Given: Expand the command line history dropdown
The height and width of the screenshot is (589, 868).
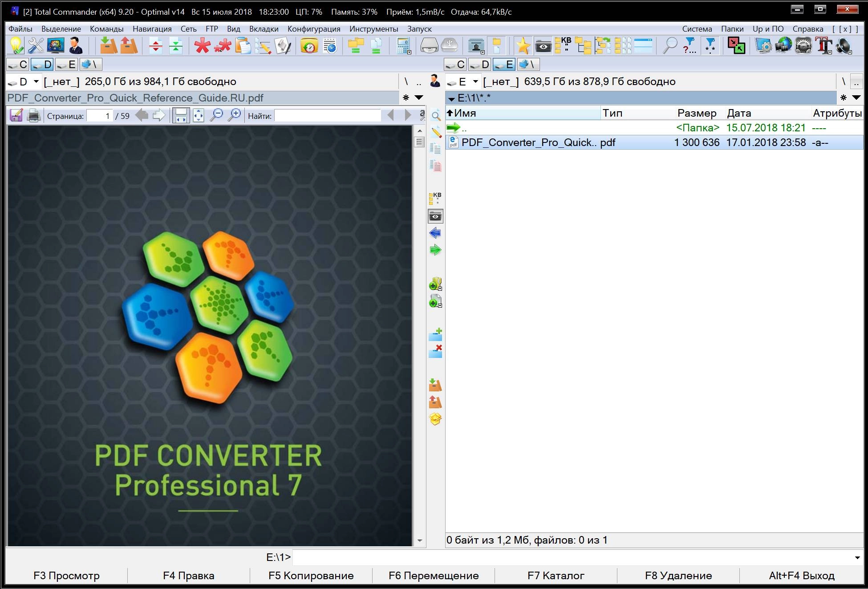Looking at the screenshot, I should [857, 558].
